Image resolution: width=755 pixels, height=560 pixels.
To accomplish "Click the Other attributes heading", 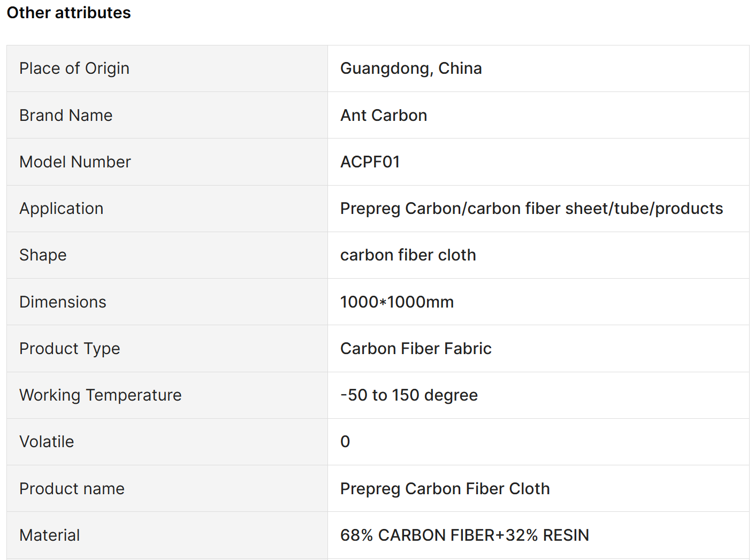I will pos(68,13).
